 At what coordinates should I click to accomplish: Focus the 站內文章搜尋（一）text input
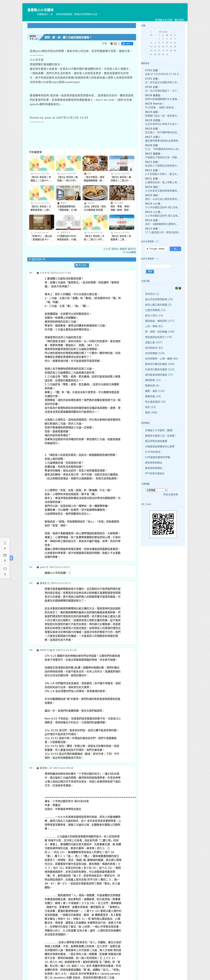pyautogui.click(x=158, y=266)
